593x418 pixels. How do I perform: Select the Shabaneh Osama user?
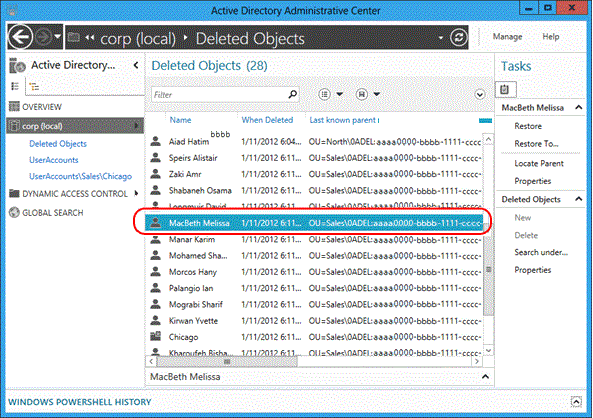coord(315,191)
